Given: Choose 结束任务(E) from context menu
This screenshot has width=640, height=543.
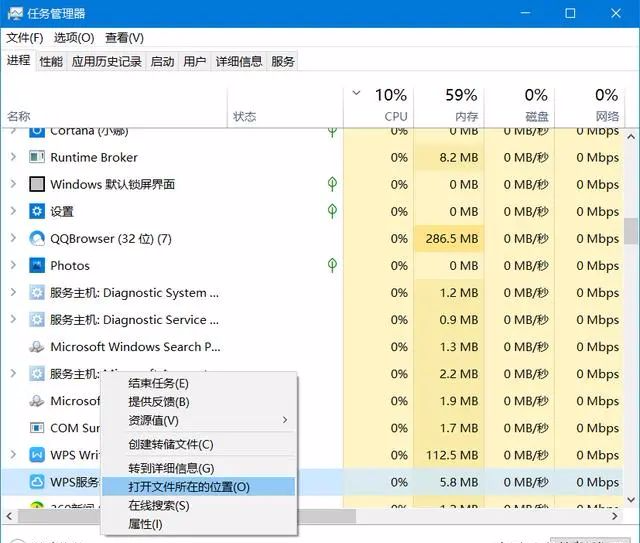Looking at the screenshot, I should [198, 383].
